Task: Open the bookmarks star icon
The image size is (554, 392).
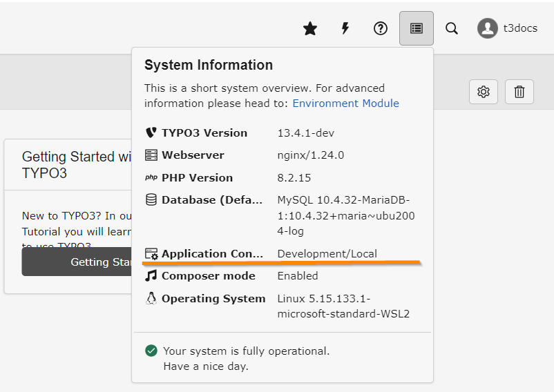Action: (x=310, y=28)
